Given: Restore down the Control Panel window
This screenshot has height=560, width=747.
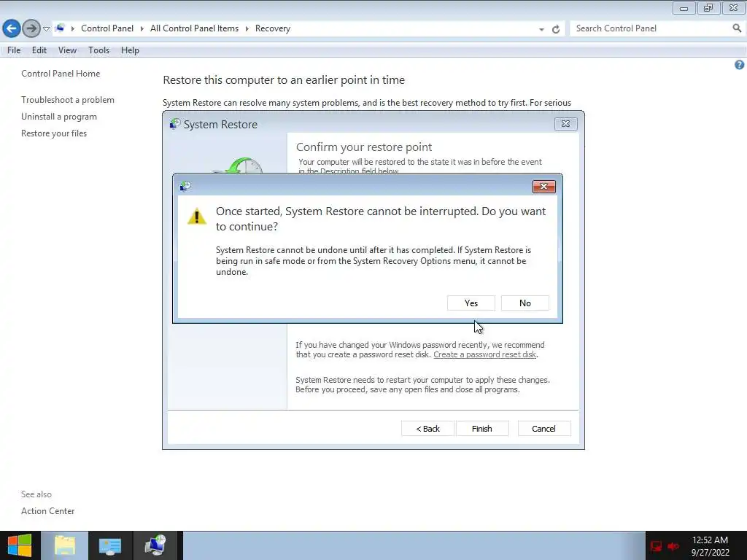Looking at the screenshot, I should 708,8.
